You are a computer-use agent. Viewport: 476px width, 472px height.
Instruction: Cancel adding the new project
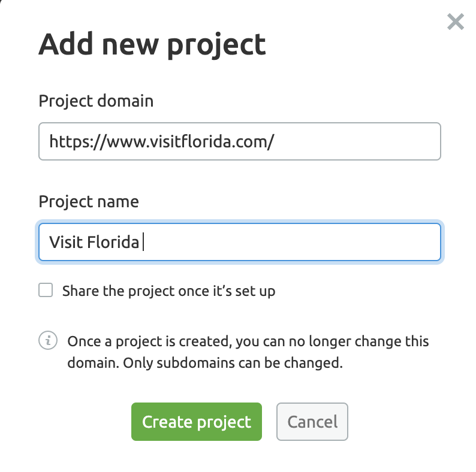coord(312,422)
